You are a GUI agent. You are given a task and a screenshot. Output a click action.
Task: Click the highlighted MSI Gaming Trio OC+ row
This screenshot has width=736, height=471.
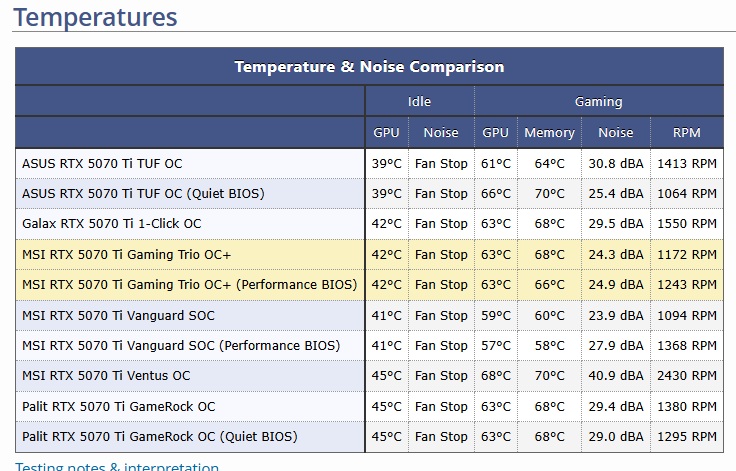(x=369, y=255)
